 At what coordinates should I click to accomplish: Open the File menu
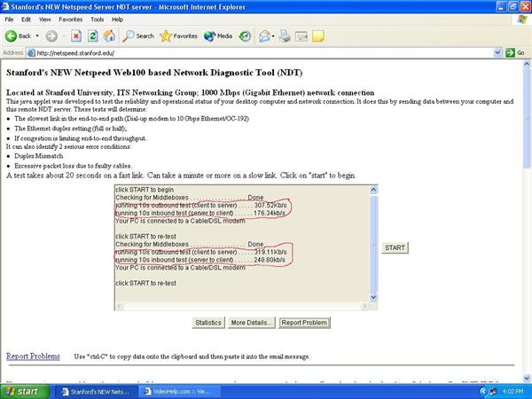[x=9, y=20]
